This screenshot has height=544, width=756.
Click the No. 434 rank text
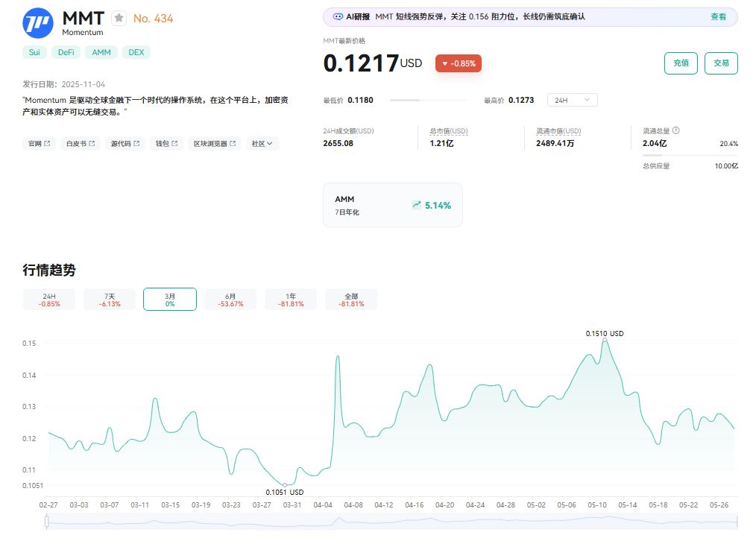pyautogui.click(x=153, y=19)
